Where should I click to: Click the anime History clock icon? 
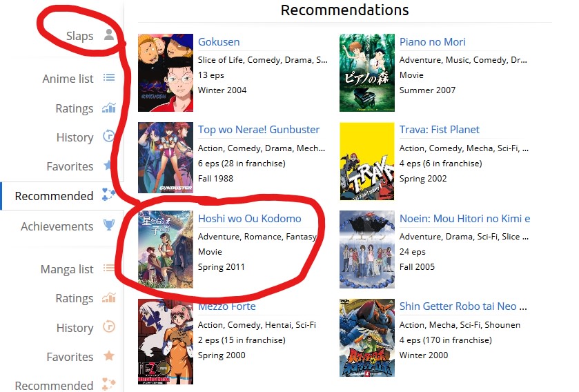(108, 137)
